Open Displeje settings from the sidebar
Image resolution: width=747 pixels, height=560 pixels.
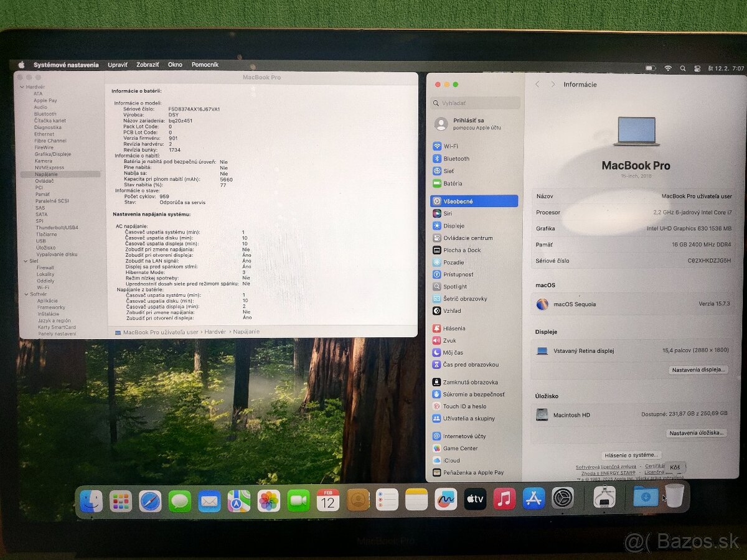(453, 225)
